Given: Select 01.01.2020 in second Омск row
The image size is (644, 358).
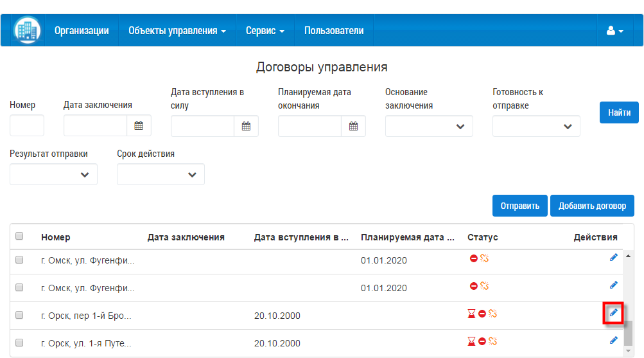Looking at the screenshot, I should (383, 288).
